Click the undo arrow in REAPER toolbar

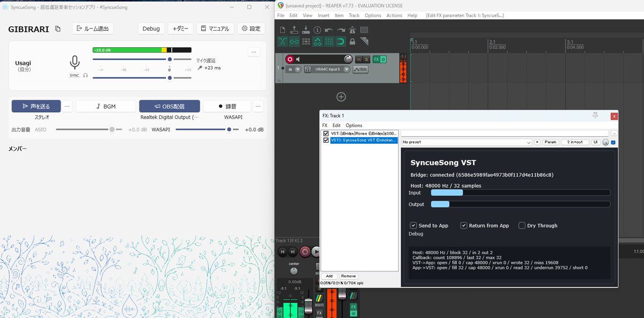[329, 30]
